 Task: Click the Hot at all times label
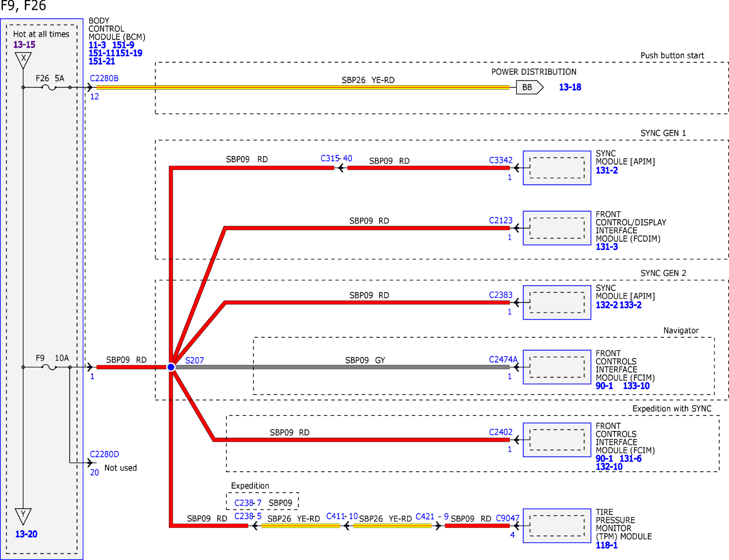41,34
